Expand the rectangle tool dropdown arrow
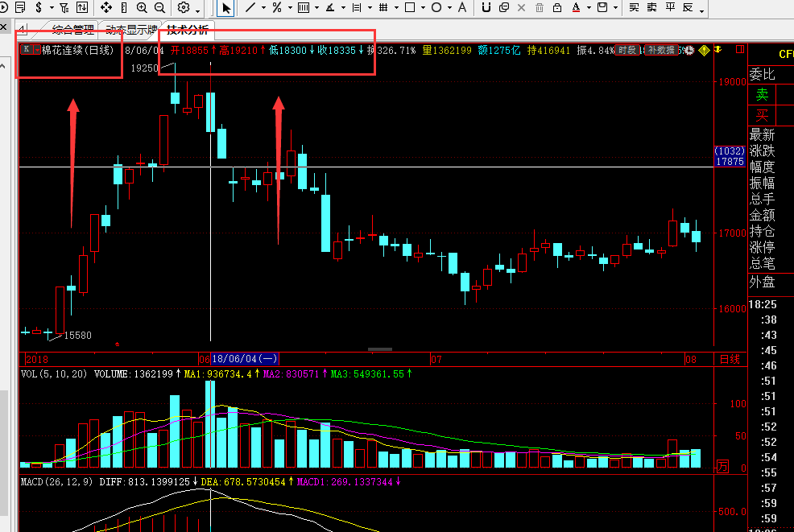This screenshot has height=532, width=794. coord(423,8)
